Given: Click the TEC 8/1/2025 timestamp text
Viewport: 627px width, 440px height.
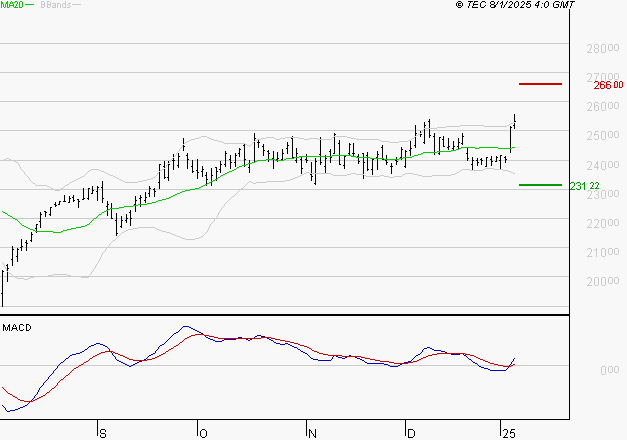Looking at the screenshot, I should click(x=515, y=5).
